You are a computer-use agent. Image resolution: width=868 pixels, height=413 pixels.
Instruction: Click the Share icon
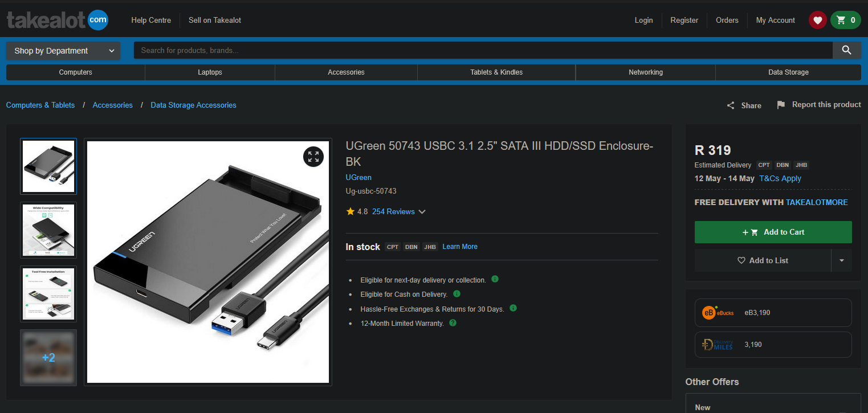pyautogui.click(x=731, y=105)
